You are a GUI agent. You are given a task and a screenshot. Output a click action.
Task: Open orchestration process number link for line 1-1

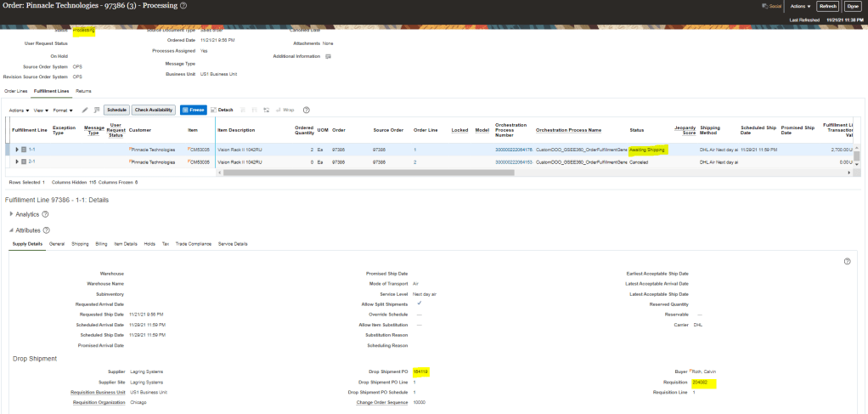513,150
